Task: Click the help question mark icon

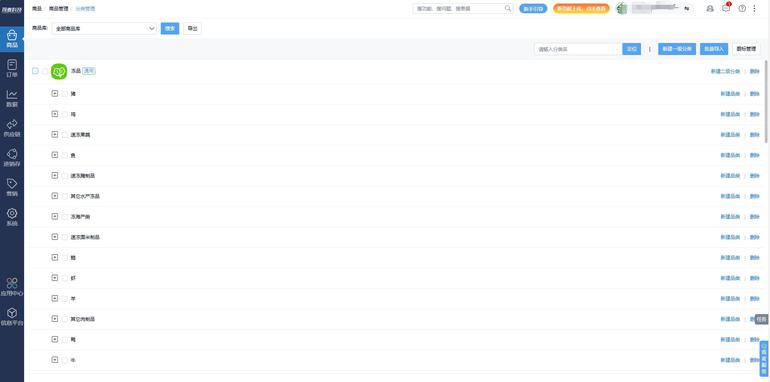Action: (742, 8)
